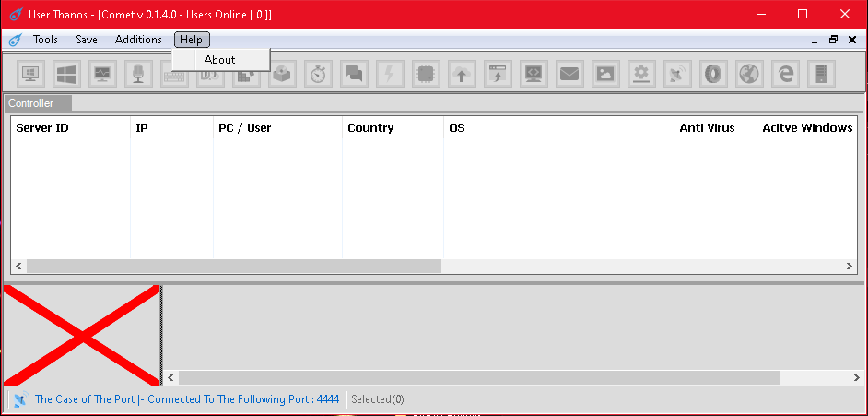
Task: Click the red X preview thumbnail
Action: [82, 335]
